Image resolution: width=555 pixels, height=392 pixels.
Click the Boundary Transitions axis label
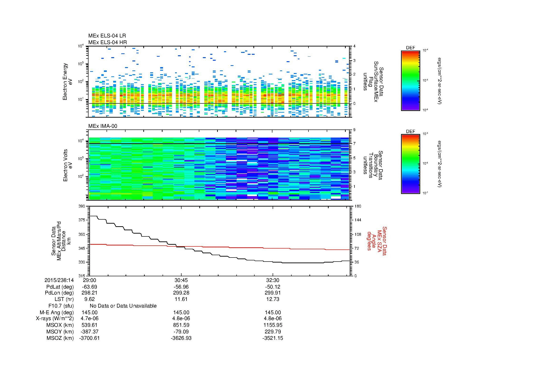(x=373, y=165)
